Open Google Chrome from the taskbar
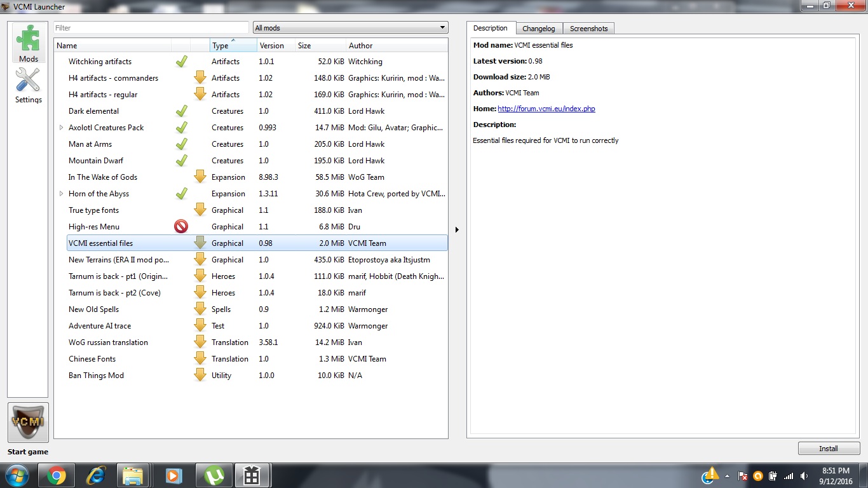The image size is (868, 488). click(56, 475)
